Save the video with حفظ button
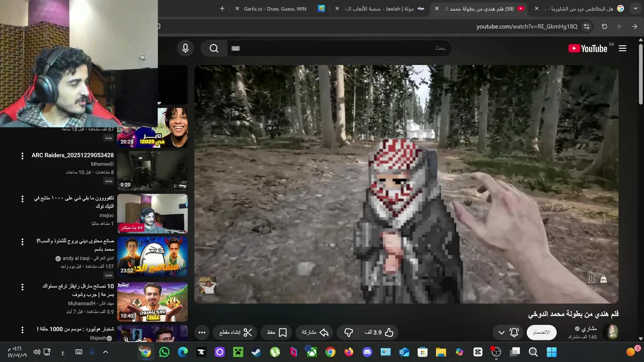644x362 pixels. (277, 332)
